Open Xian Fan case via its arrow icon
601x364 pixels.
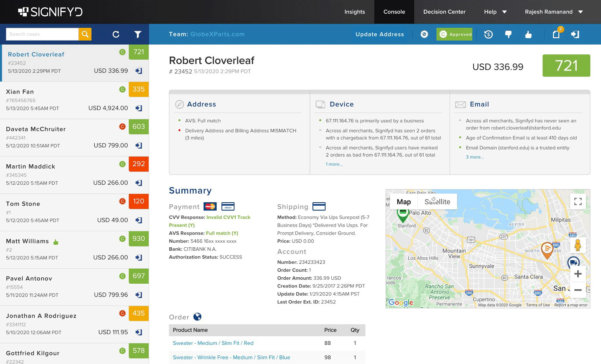(x=139, y=108)
